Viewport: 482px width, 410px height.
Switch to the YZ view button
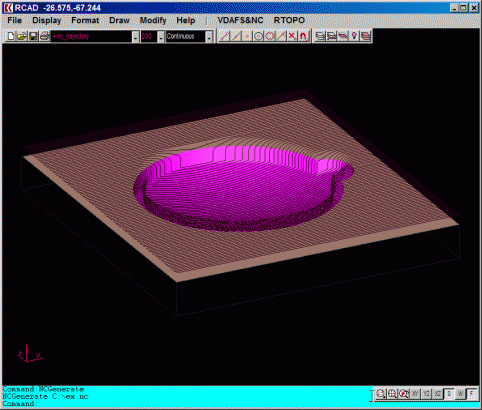coord(426,394)
